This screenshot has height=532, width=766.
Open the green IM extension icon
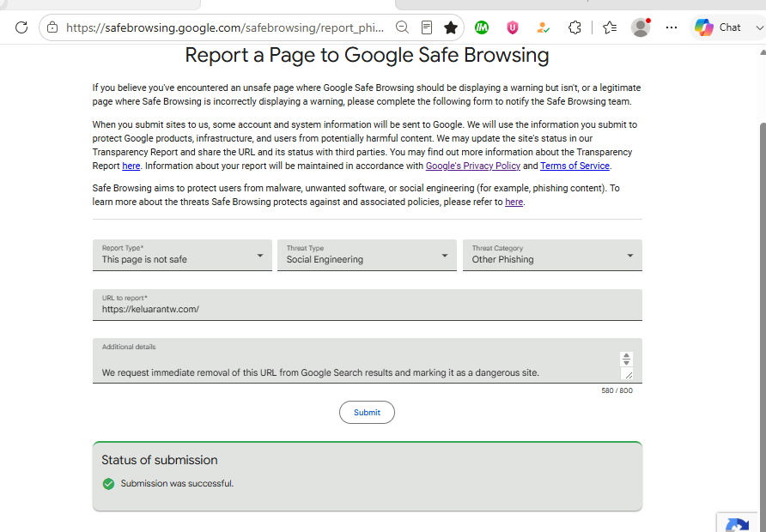pos(482,27)
